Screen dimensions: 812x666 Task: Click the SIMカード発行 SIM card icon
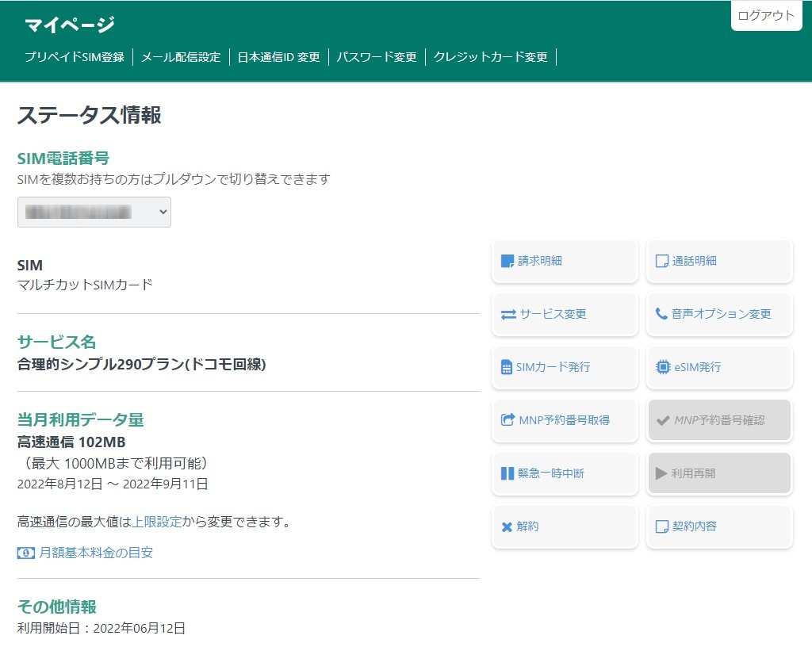coord(507,367)
